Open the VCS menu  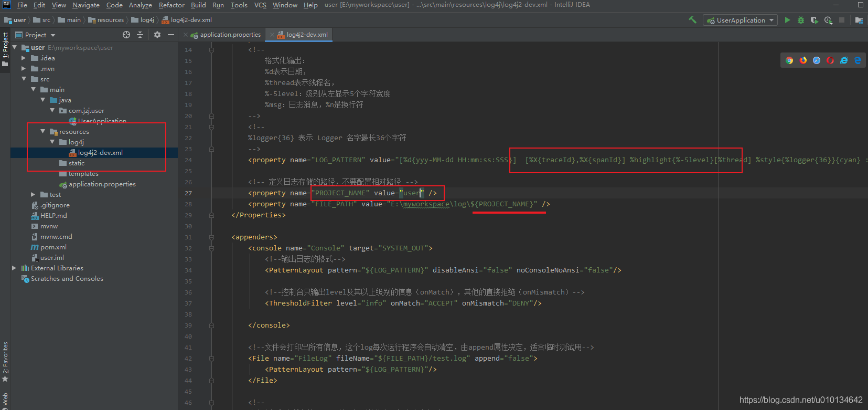pos(260,5)
